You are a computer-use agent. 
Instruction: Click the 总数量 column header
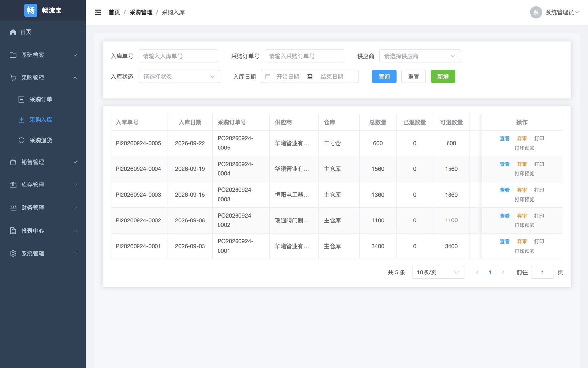[x=378, y=122]
